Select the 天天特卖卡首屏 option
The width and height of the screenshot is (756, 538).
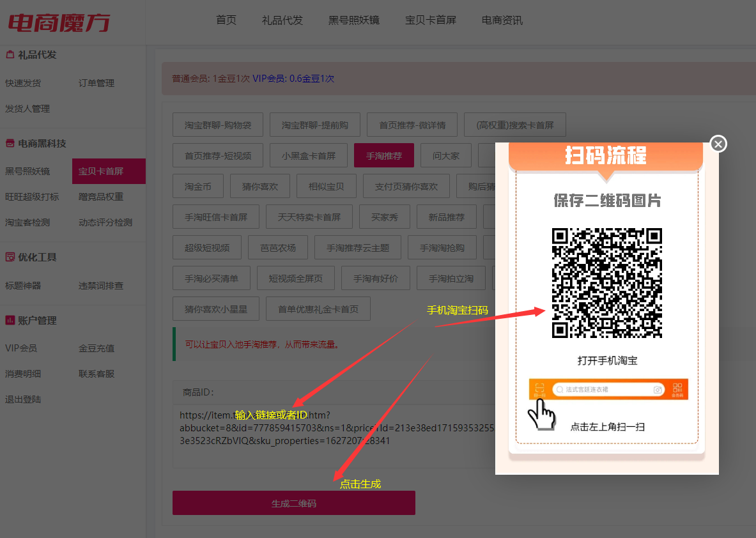[x=309, y=217]
